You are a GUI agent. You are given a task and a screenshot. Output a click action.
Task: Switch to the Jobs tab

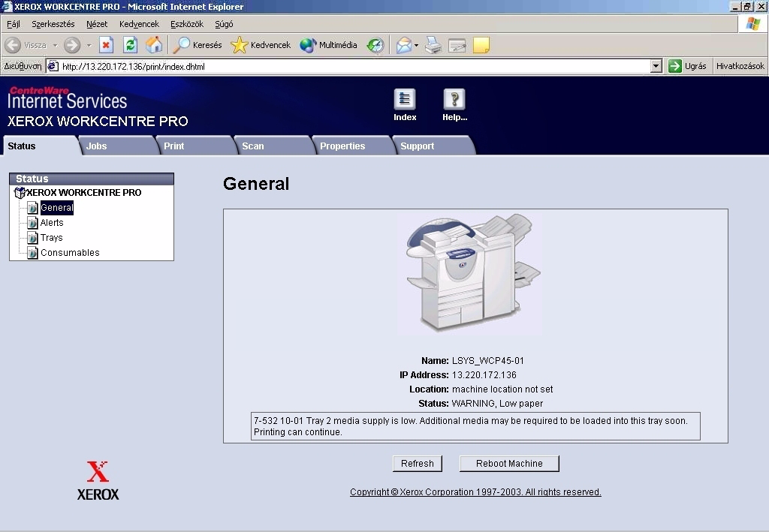click(118, 146)
